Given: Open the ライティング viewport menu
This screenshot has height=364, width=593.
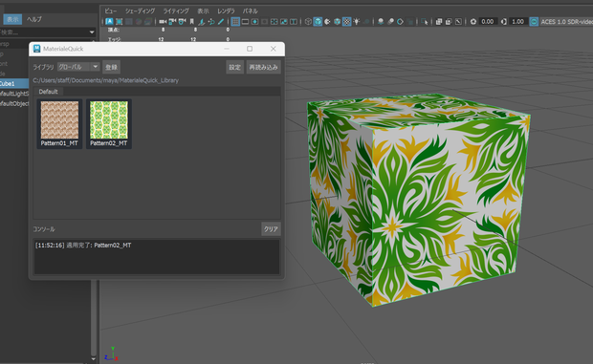Looking at the screenshot, I should pyautogui.click(x=176, y=11).
